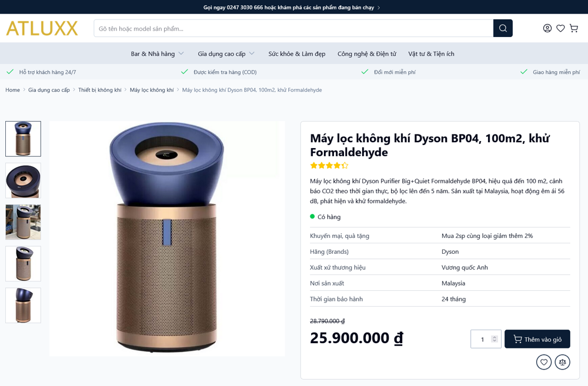Open the user account icon
This screenshot has height=386, width=588.
[x=547, y=28]
